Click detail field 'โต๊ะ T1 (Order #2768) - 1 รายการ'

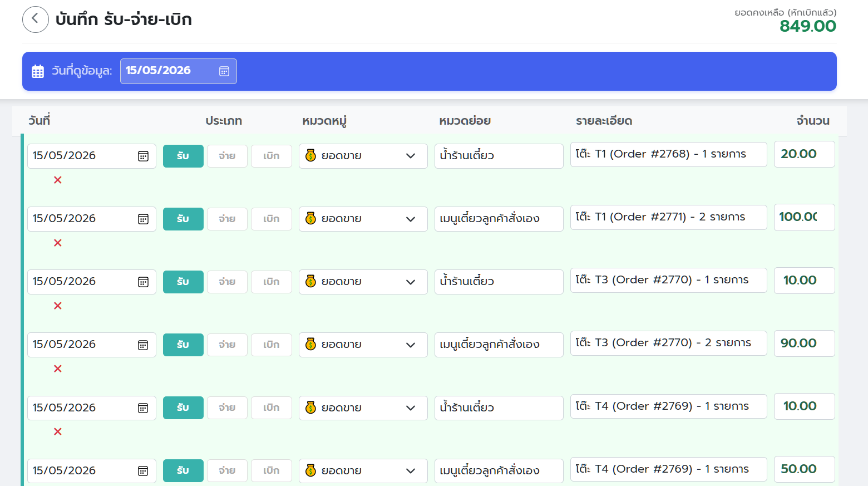click(x=669, y=154)
